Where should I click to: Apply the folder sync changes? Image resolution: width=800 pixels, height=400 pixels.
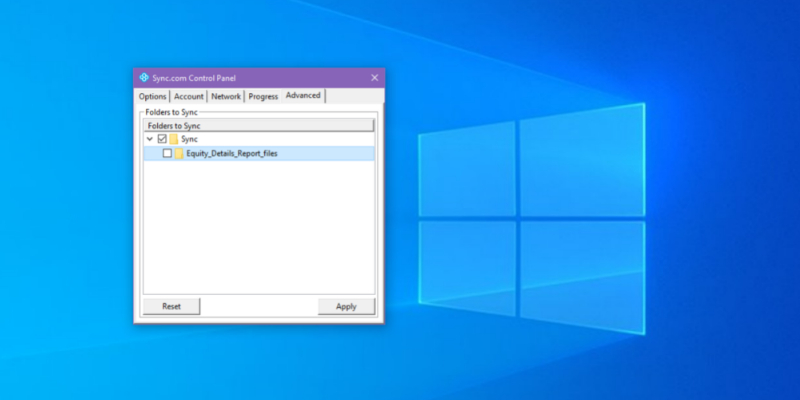pyautogui.click(x=346, y=306)
